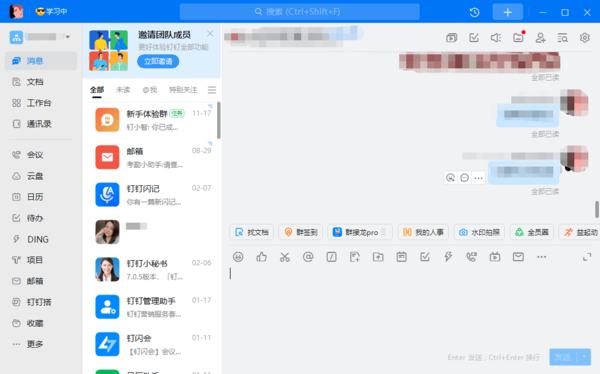
Task: Open more options for the hovered message
Action: coord(478,178)
